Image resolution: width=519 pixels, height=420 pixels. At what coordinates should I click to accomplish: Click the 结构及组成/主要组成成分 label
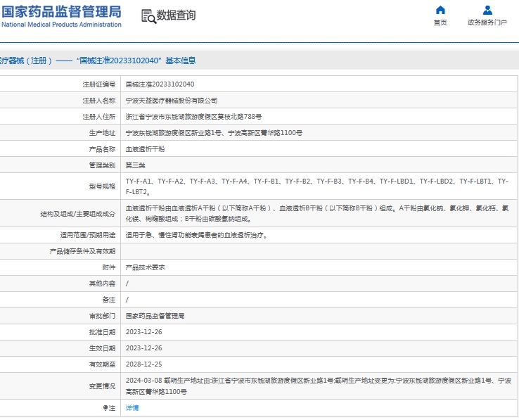(x=78, y=214)
